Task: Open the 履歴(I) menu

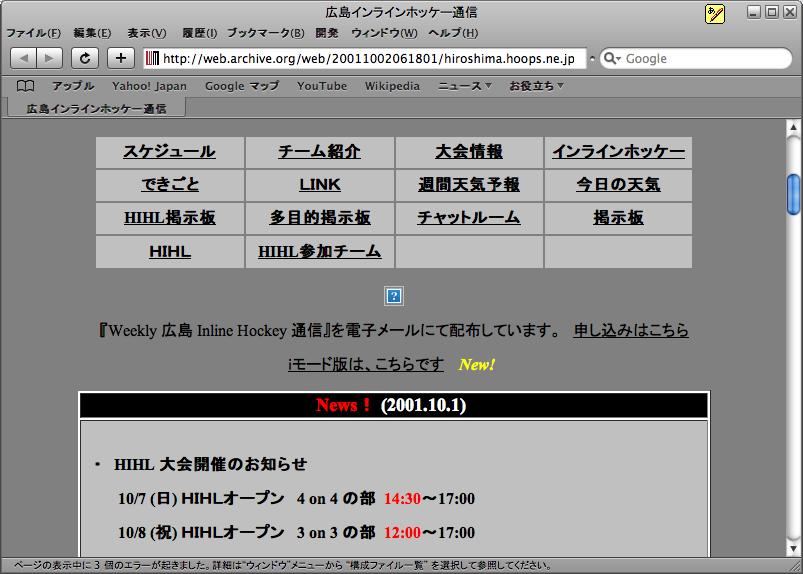Action: click(x=199, y=33)
